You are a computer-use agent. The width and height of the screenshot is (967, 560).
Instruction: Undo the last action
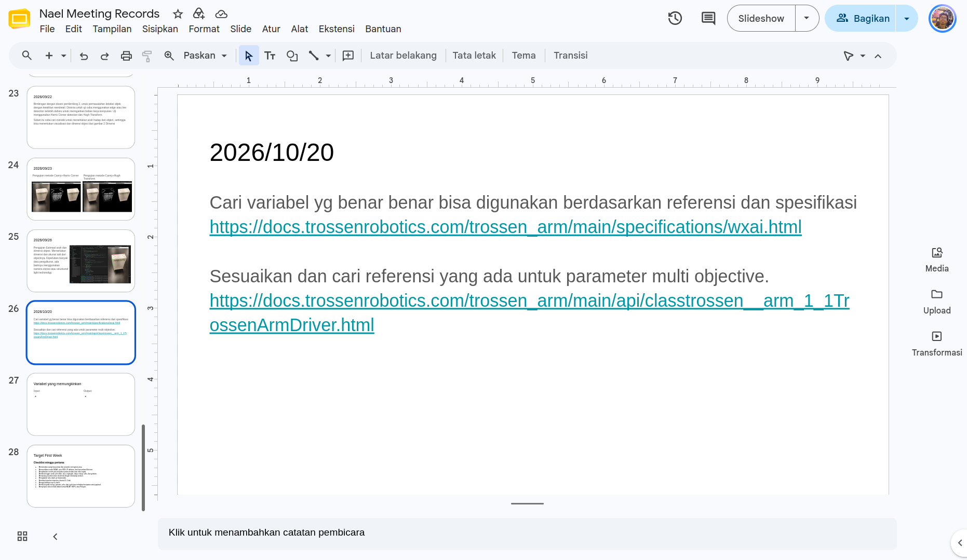tap(84, 56)
